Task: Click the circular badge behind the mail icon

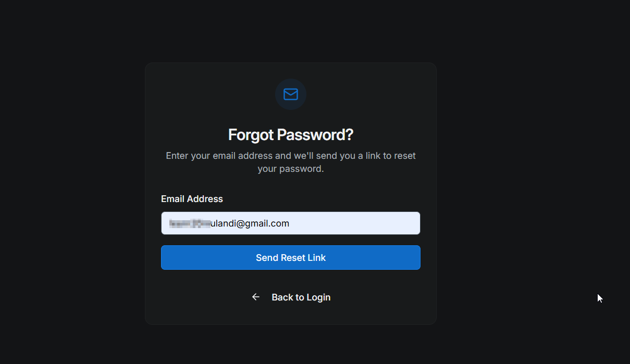Action: tap(282, 103)
